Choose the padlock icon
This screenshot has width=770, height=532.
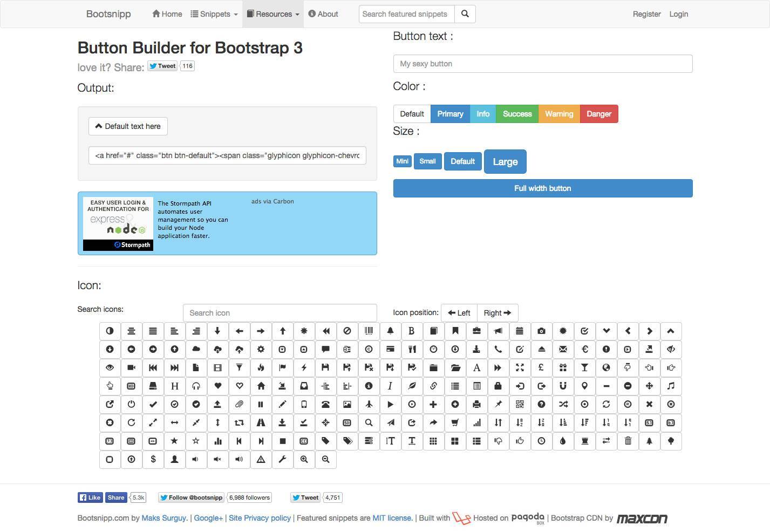(498, 386)
